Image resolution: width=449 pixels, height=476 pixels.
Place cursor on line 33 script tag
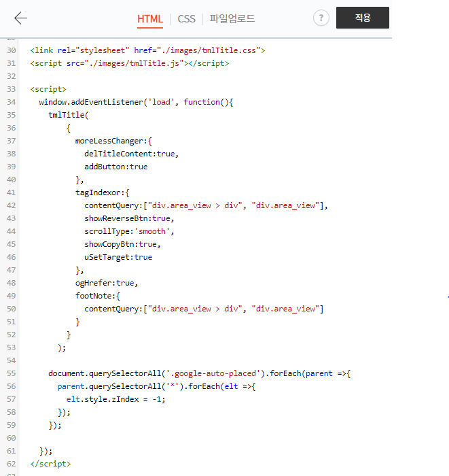click(48, 89)
